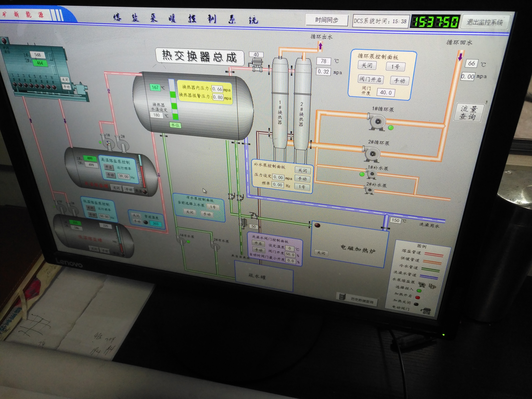Change 1号 selector in 补水泵控制面板

pyautogui.click(x=302, y=187)
